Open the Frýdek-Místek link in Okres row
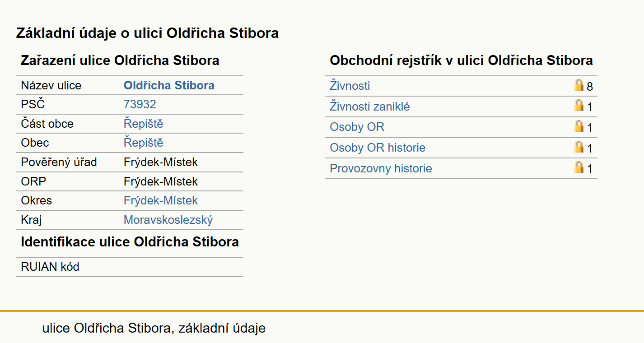 click(x=161, y=200)
